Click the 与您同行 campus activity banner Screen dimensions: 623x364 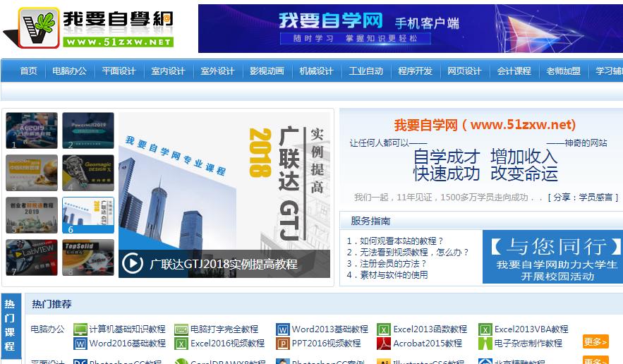click(552, 257)
